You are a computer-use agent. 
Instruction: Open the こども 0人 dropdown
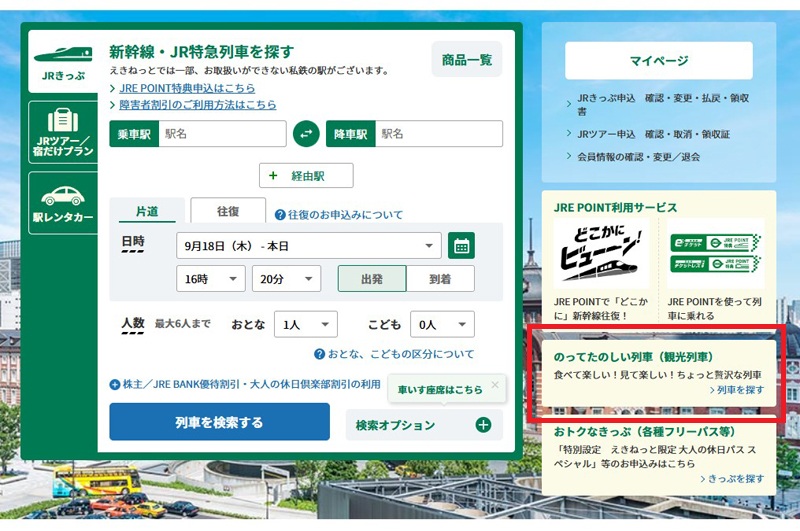click(442, 324)
